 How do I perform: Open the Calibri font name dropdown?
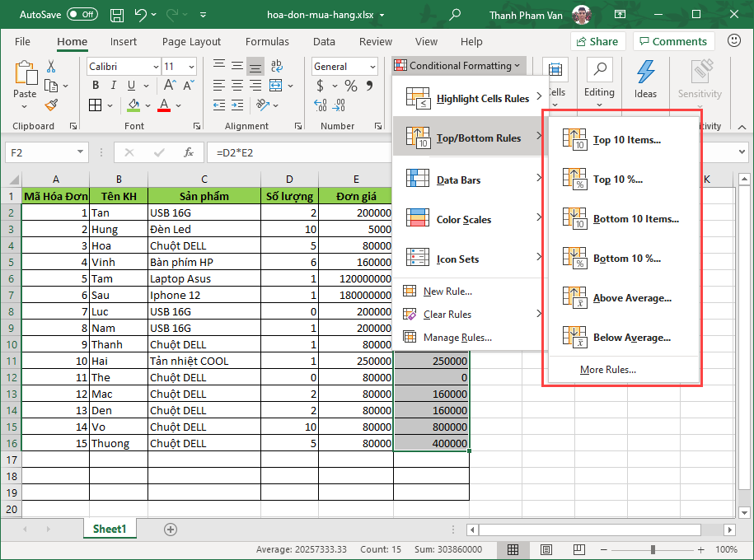click(x=156, y=67)
